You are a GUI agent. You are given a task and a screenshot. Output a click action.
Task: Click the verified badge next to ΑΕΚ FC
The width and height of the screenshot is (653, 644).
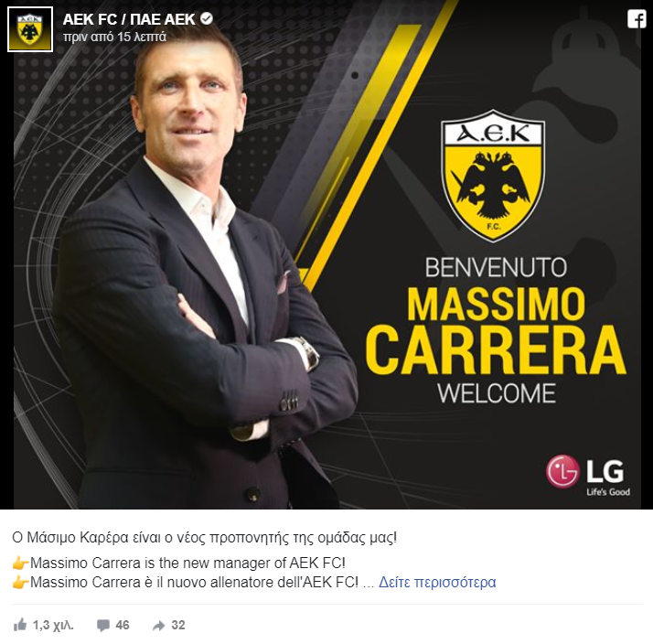[x=207, y=18]
